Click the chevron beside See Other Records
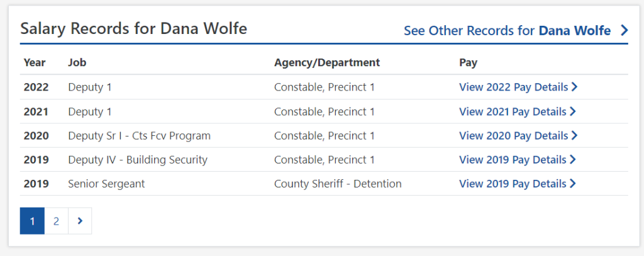 [624, 30]
